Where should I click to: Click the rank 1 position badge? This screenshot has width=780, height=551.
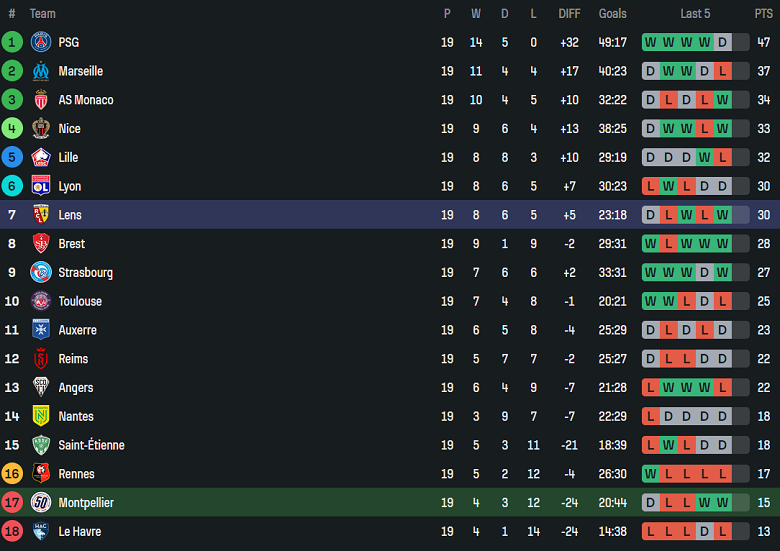pos(12,42)
